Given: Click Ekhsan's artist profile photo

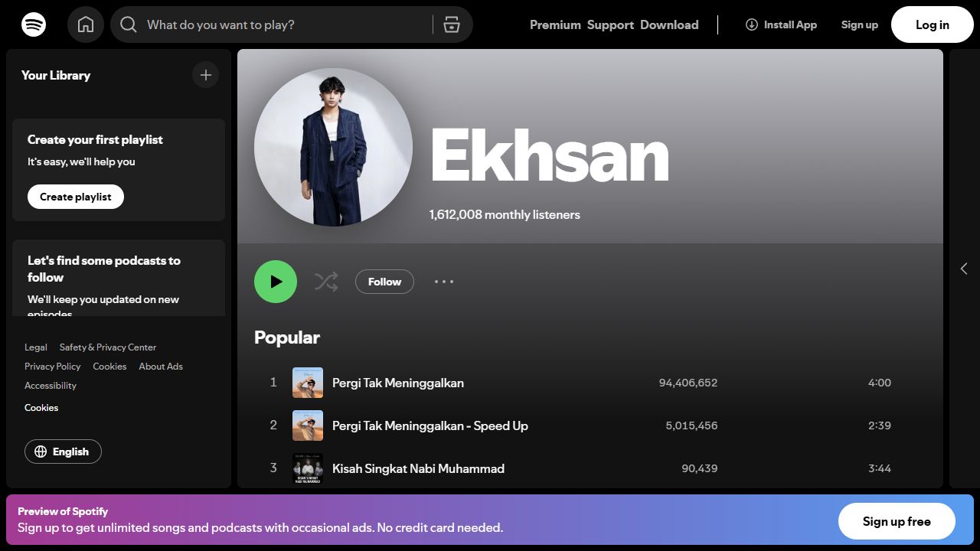Looking at the screenshot, I should click(x=333, y=147).
